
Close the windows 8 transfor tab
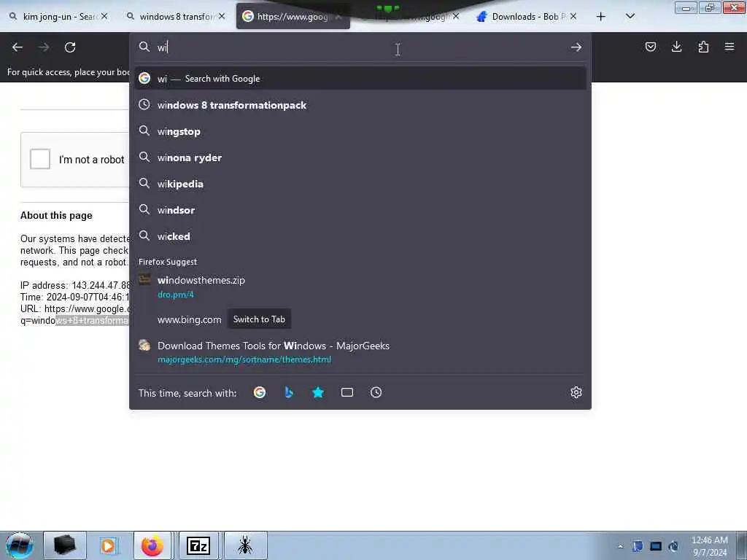point(222,16)
